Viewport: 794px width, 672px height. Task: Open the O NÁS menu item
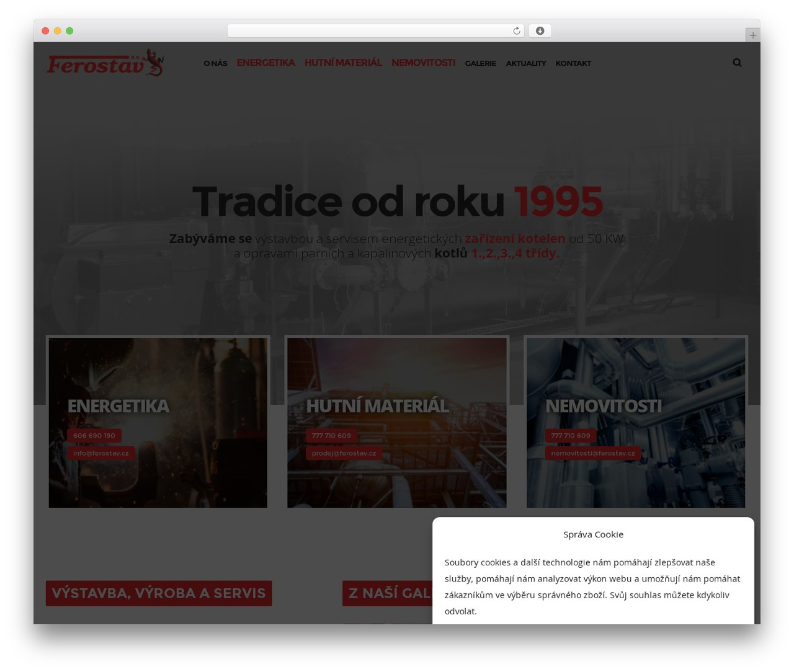[215, 63]
